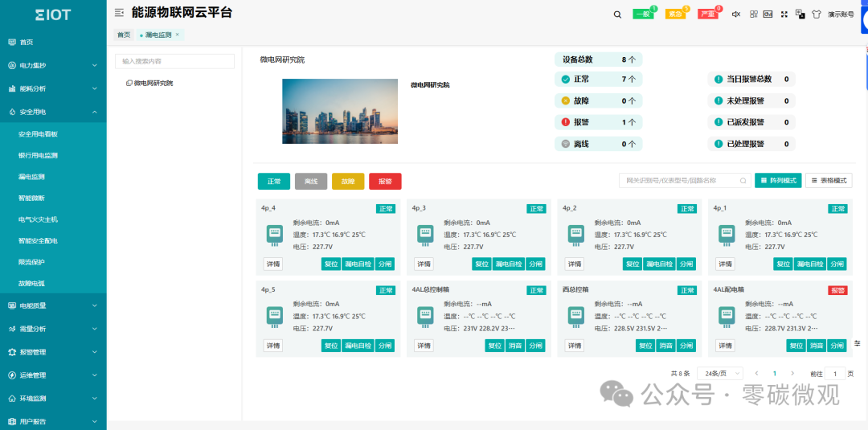Open the 严重 severe alarms badge
The image size is (868, 430).
pos(707,14)
